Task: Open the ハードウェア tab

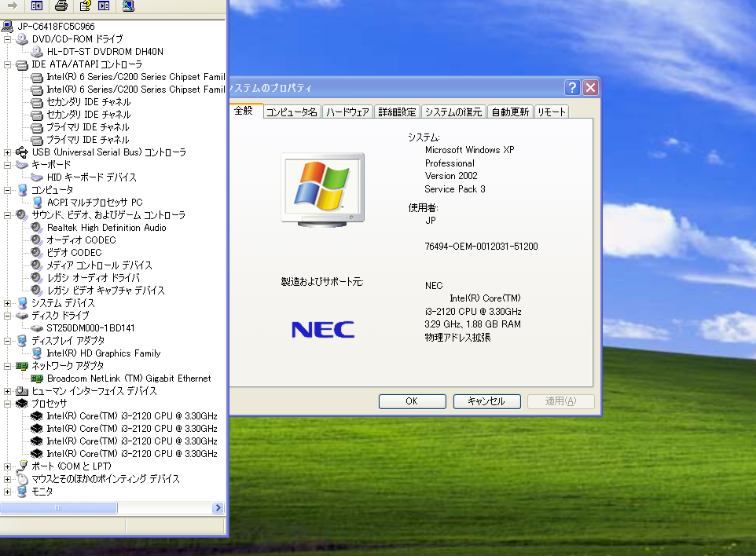Action: (x=347, y=112)
